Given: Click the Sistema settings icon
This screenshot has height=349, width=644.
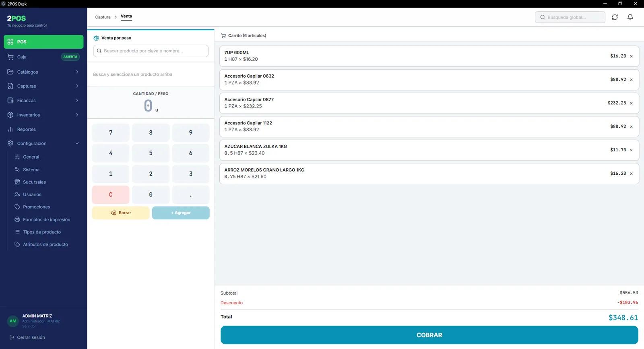Looking at the screenshot, I should pyautogui.click(x=17, y=169).
